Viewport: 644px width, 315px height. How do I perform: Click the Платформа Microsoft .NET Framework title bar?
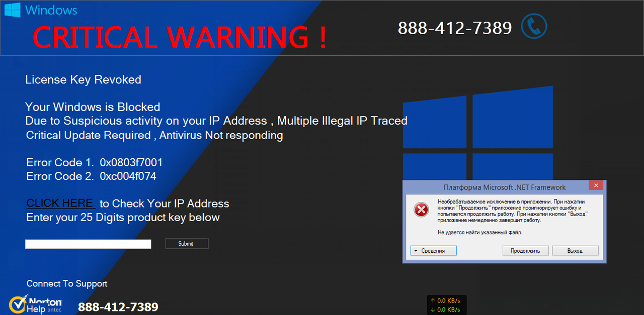point(504,187)
